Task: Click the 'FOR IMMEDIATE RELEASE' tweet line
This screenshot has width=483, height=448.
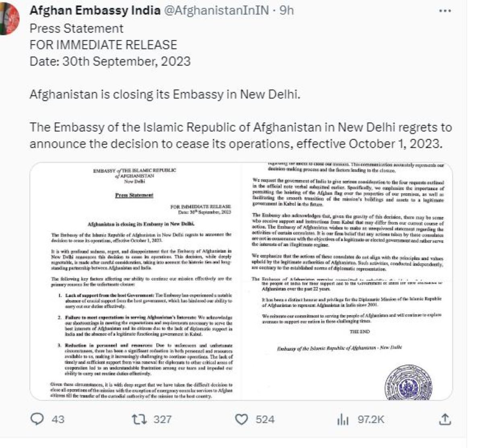Action: (103, 45)
